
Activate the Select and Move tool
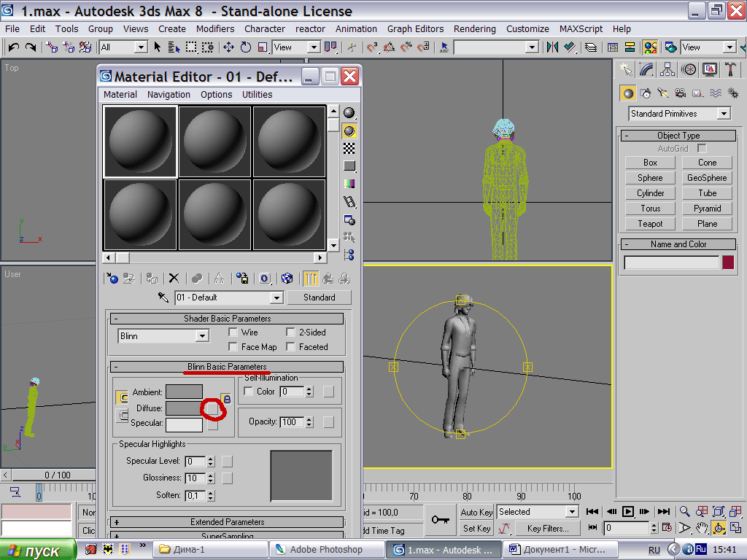(228, 47)
